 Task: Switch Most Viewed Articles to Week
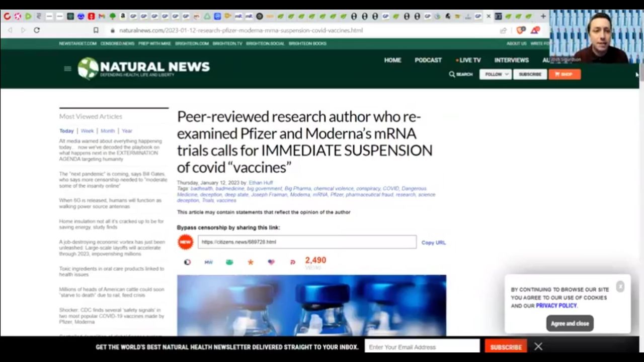click(87, 131)
